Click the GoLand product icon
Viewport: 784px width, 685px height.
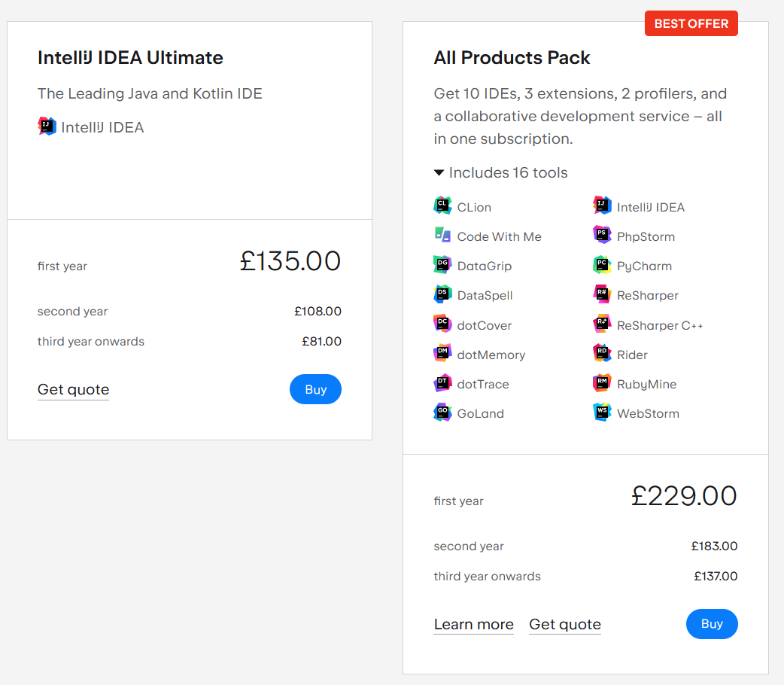442,413
